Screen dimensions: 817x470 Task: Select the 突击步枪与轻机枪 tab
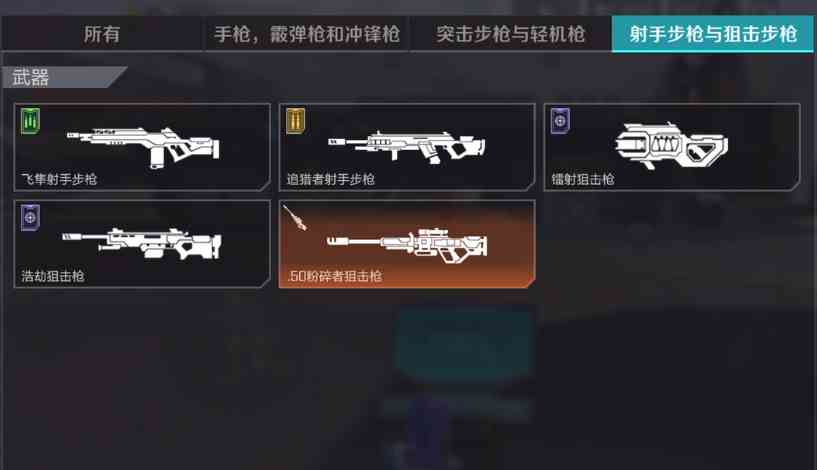[x=510, y=34]
